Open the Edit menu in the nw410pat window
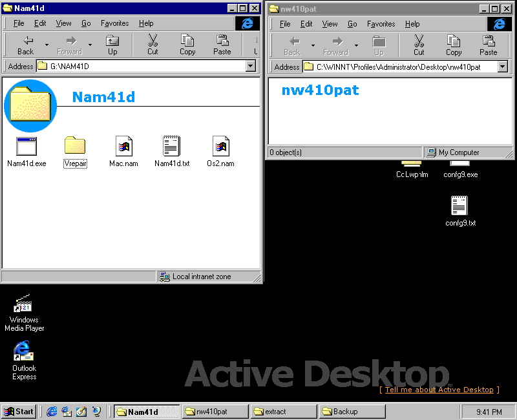The width and height of the screenshot is (517, 420). click(306, 24)
